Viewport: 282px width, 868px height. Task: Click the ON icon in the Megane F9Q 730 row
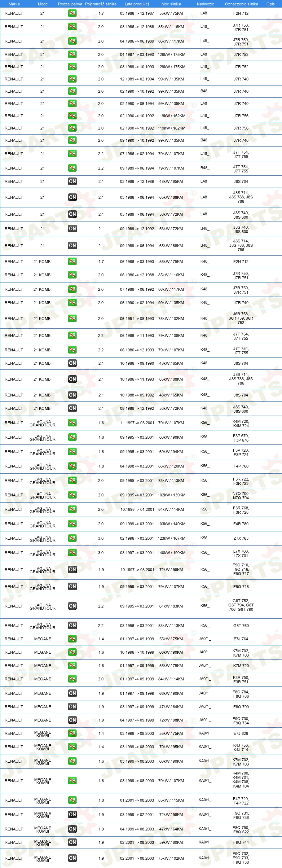[72, 720]
